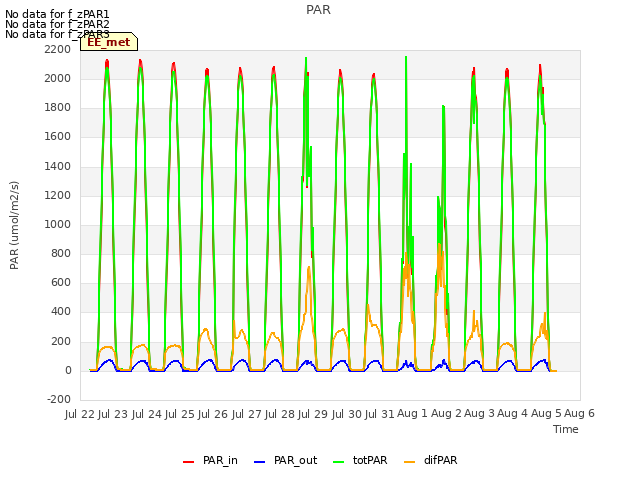Click the 0 y-axis tick label
The width and height of the screenshot is (640, 480).
pos(68,370)
